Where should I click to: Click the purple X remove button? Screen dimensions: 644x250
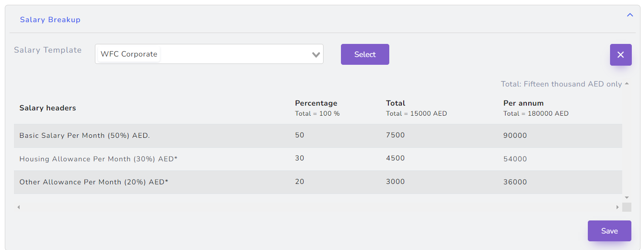click(x=620, y=55)
